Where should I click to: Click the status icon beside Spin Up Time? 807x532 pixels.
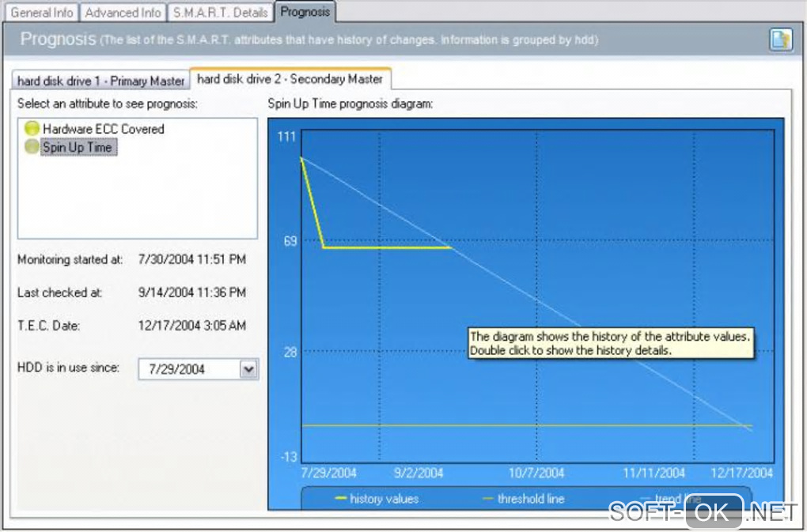click(x=32, y=147)
